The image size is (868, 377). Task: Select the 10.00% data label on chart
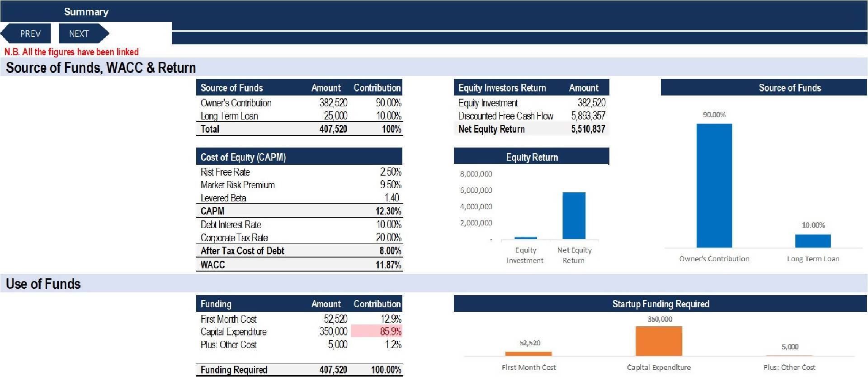(813, 225)
